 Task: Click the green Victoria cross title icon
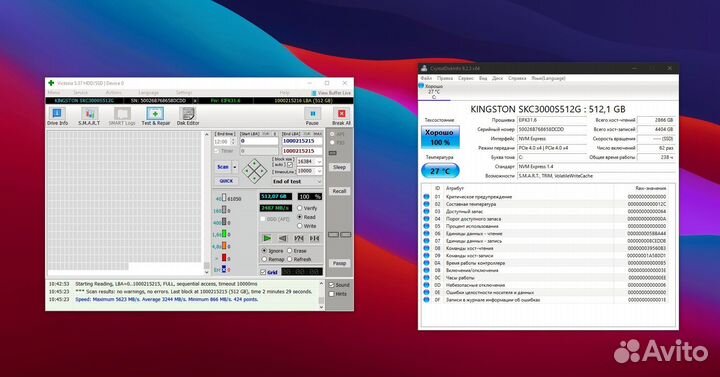point(51,83)
